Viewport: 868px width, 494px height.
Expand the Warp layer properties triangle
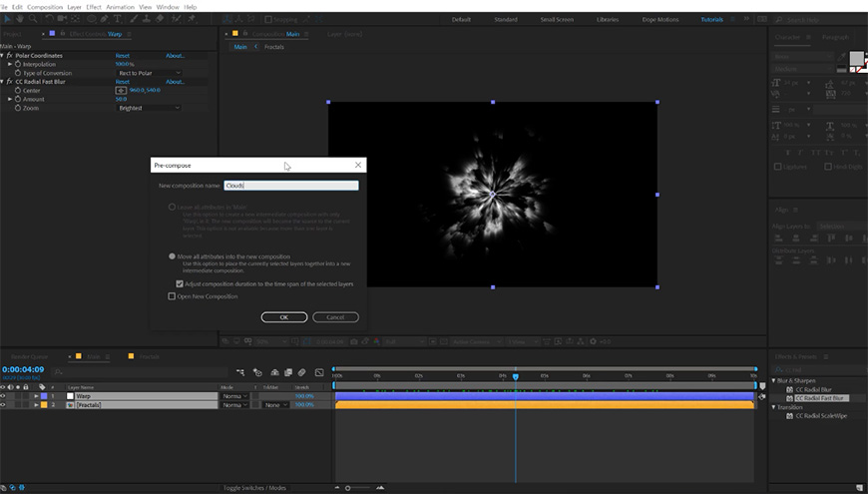tap(37, 396)
